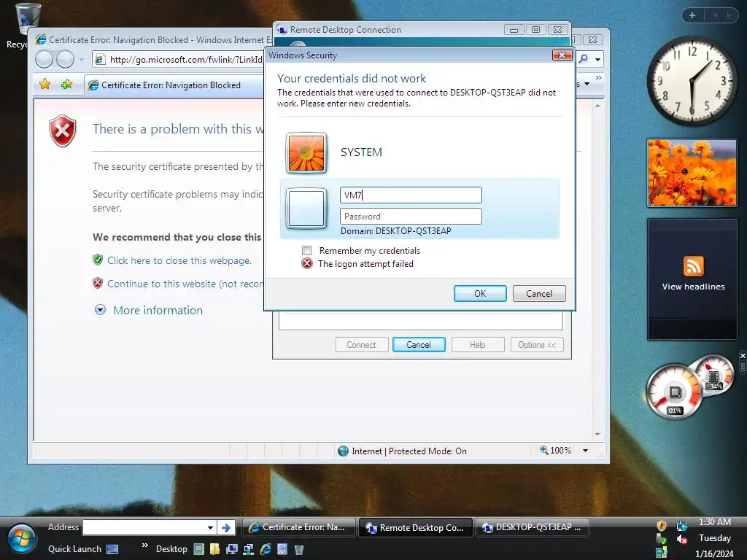This screenshot has width=747, height=560.
Task: Open Internet Explorer icon in Desktop toolbar
Action: [266, 549]
